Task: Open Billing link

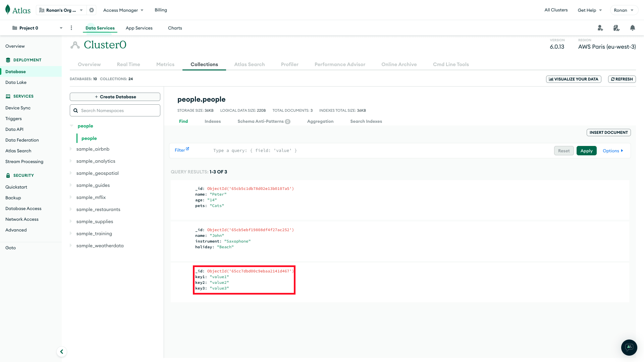Action: [161, 10]
